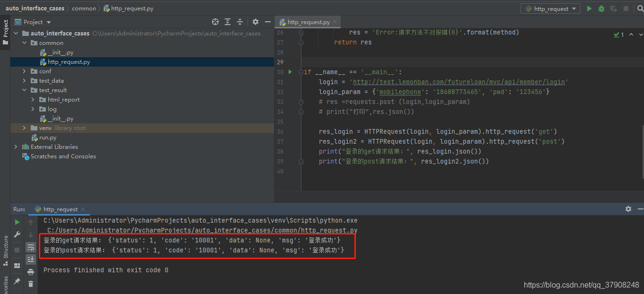
Task: Click the run gutter arrow at line 30
Action: (x=291, y=72)
